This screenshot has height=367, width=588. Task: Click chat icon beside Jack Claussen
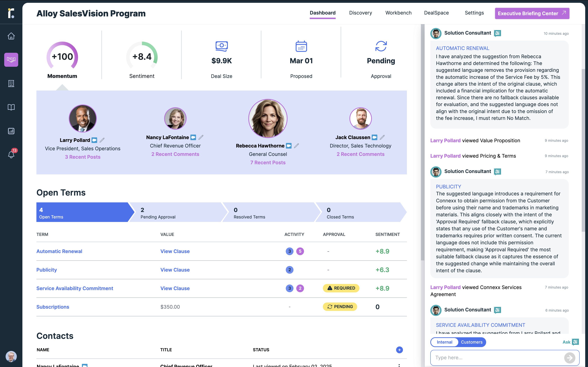pos(375,137)
